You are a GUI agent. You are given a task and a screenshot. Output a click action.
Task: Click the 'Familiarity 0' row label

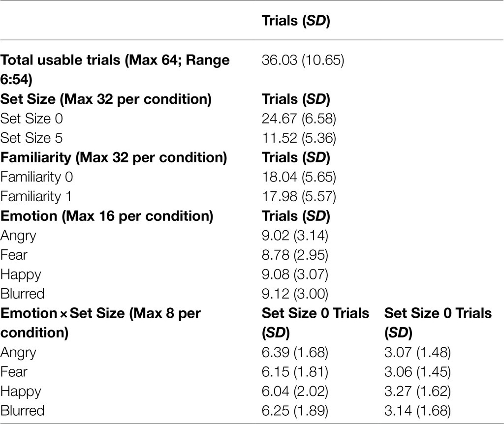point(36,177)
